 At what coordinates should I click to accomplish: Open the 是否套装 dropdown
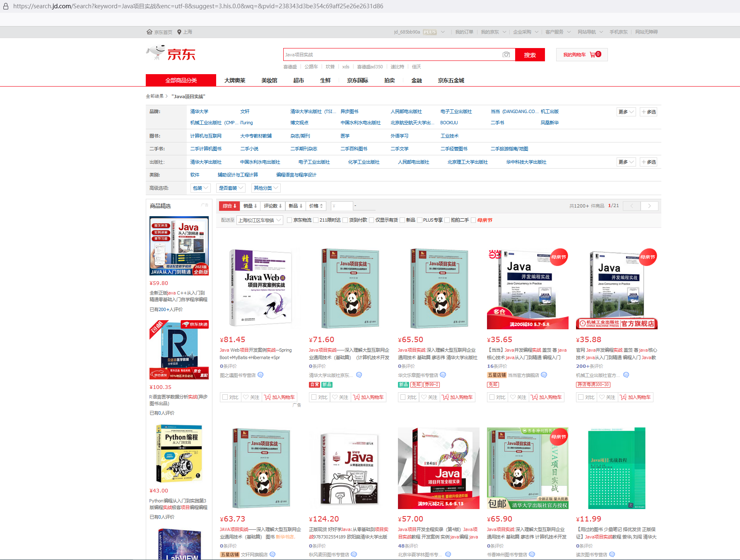231,188
